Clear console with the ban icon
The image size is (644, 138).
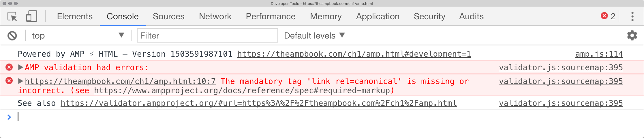[12, 36]
